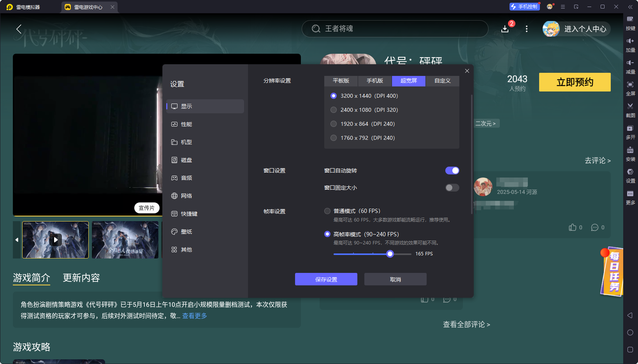Install an APK via the 安装 icon
The width and height of the screenshot is (638, 364).
click(631, 154)
